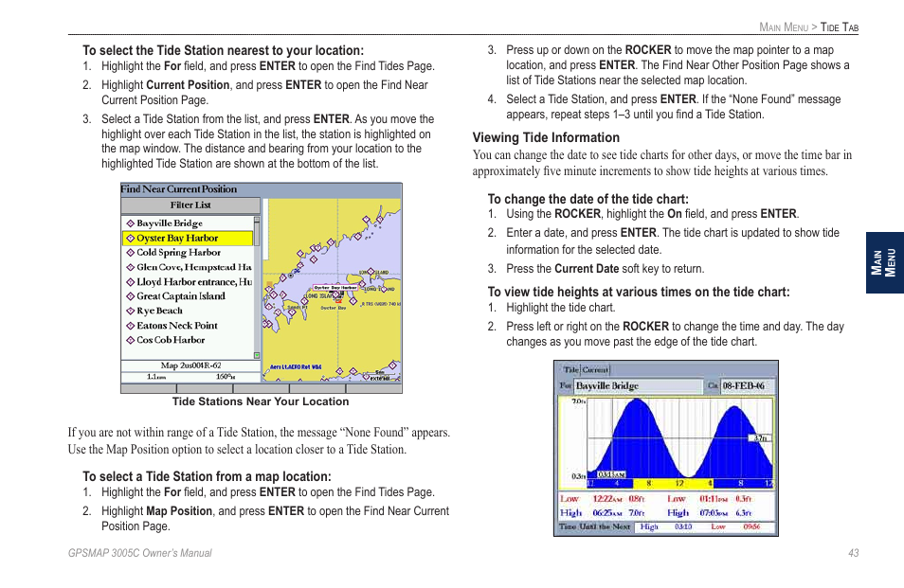This screenshot has height=588, width=904.
Task: Click the 3.7ft height label on chart
Action: click(x=761, y=438)
